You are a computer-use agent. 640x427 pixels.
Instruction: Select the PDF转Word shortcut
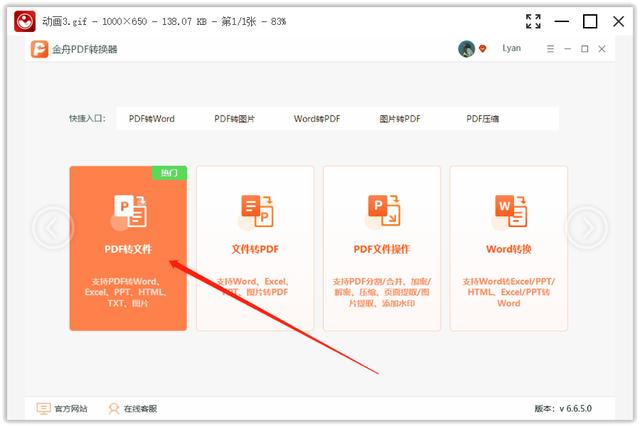coord(151,119)
